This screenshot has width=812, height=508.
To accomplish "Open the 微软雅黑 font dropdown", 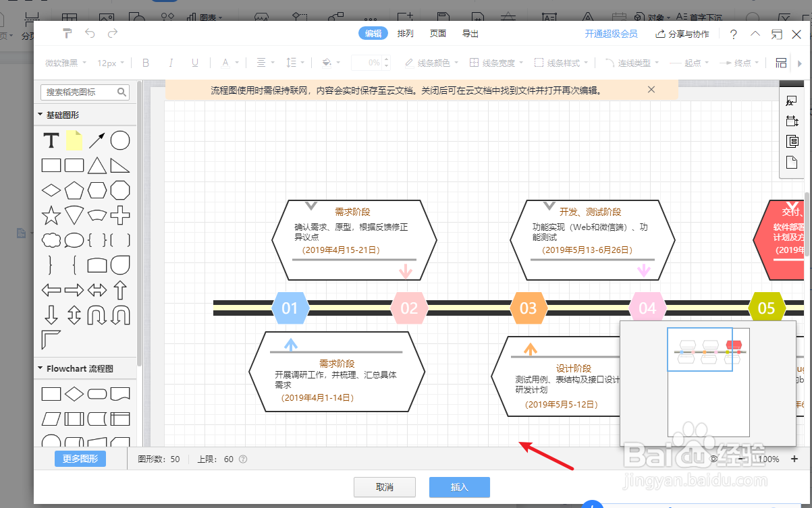I will tap(65, 63).
